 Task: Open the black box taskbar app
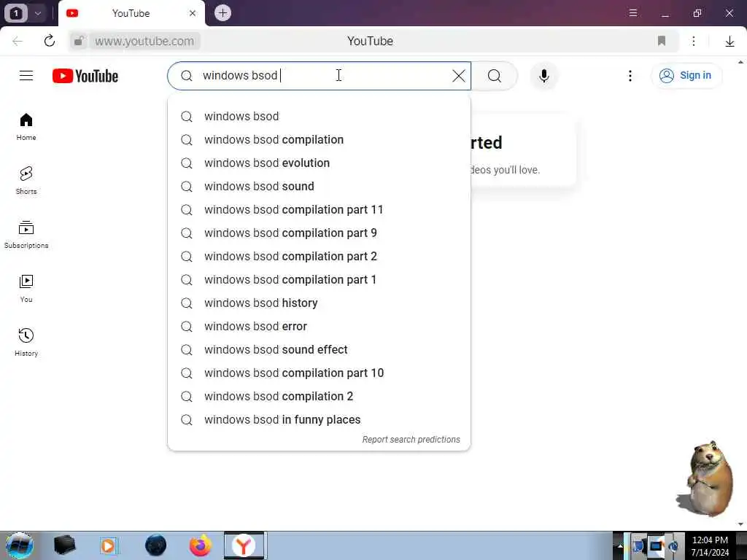[x=64, y=545]
